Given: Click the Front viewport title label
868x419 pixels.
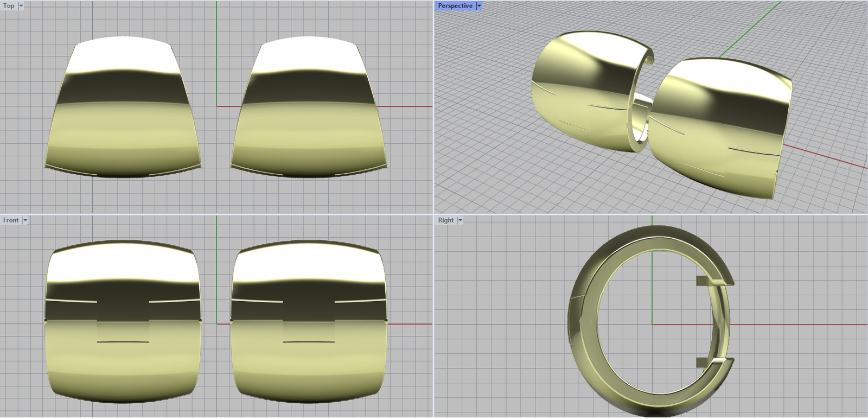Looking at the screenshot, I should 10,220.
